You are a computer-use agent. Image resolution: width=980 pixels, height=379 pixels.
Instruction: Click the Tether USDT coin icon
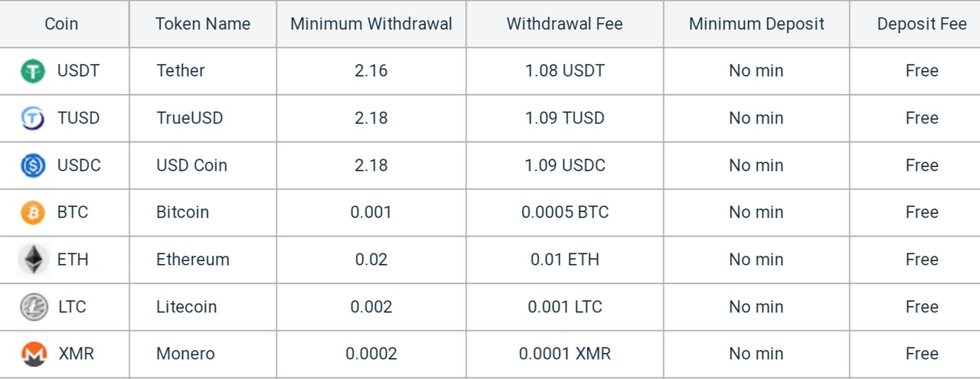(x=33, y=71)
